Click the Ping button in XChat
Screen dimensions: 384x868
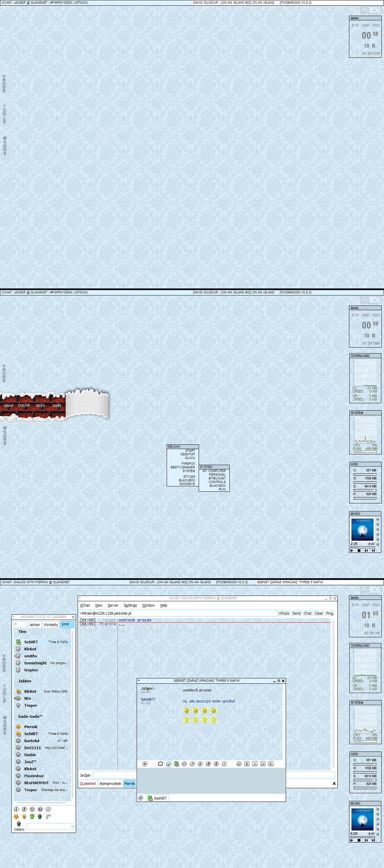click(x=329, y=613)
